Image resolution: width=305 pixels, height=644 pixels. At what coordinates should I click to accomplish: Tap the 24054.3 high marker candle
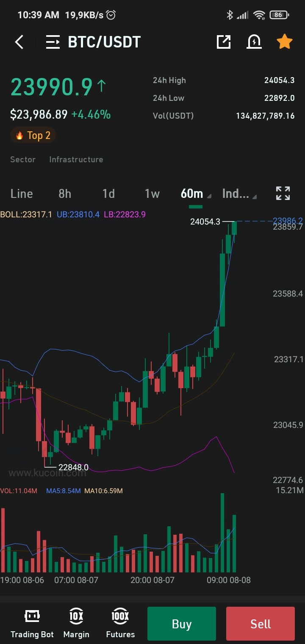click(x=234, y=229)
